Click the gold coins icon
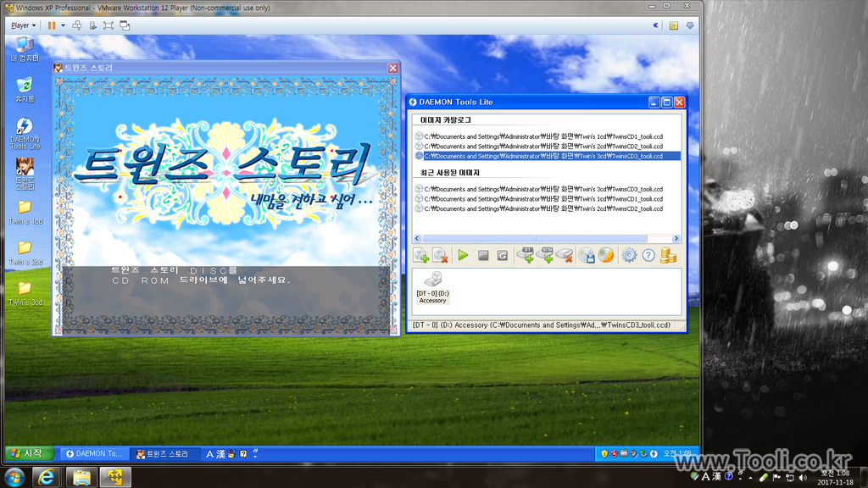Image resolution: width=868 pixels, height=488 pixels. coord(669,255)
